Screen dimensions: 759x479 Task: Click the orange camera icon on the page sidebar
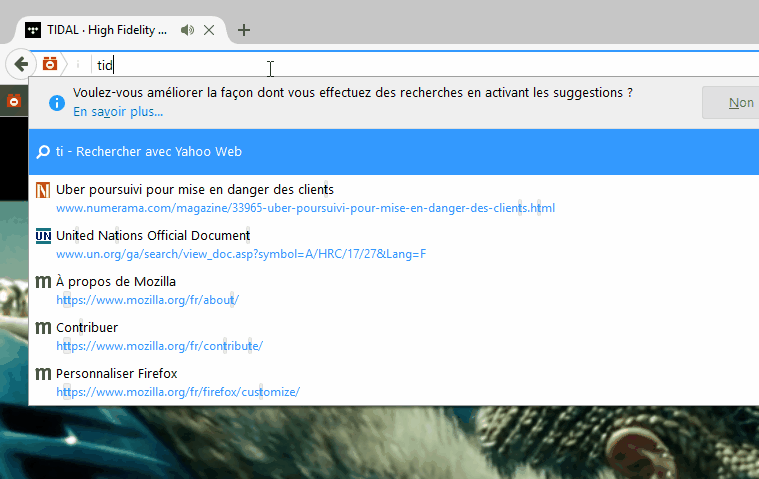14,101
